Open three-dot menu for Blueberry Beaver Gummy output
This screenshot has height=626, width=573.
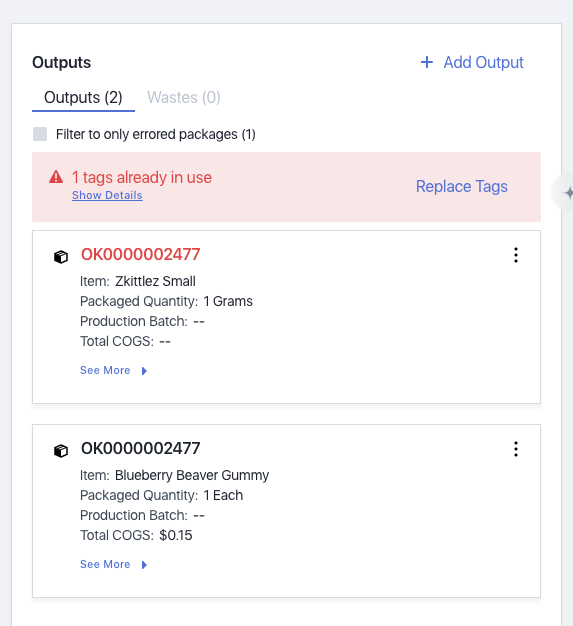tap(516, 449)
